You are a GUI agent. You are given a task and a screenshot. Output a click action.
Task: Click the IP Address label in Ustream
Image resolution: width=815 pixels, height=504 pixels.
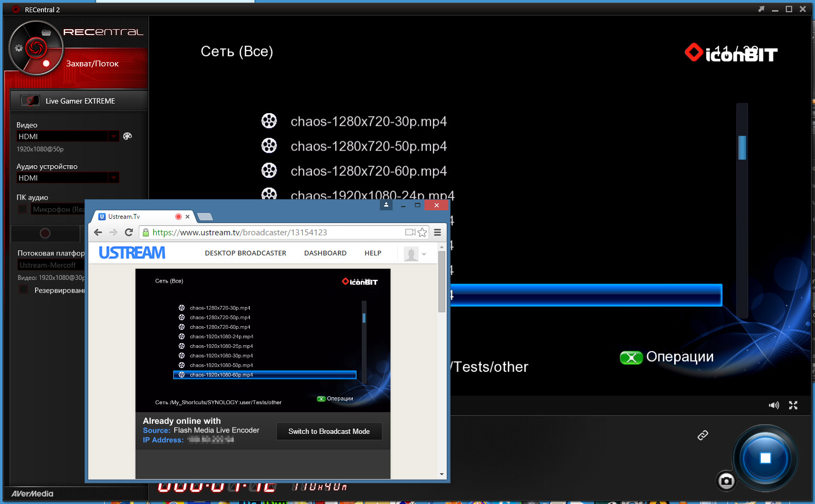[163, 440]
